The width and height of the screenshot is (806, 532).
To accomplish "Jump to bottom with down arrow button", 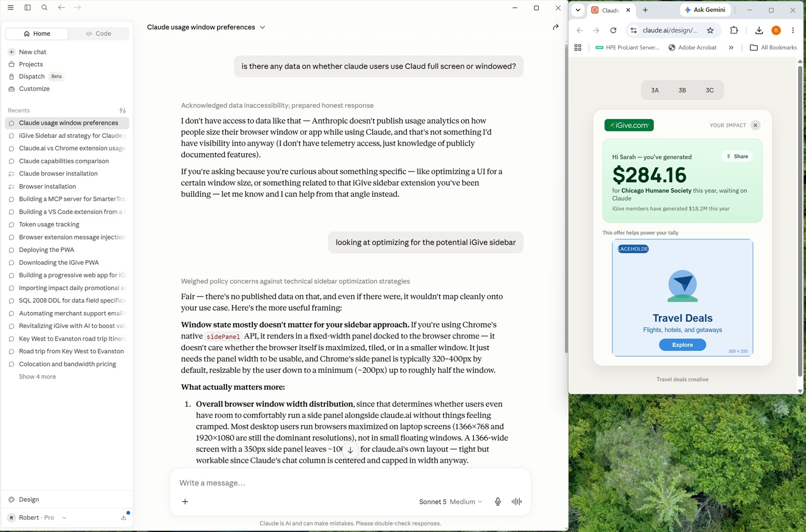I will click(x=350, y=450).
